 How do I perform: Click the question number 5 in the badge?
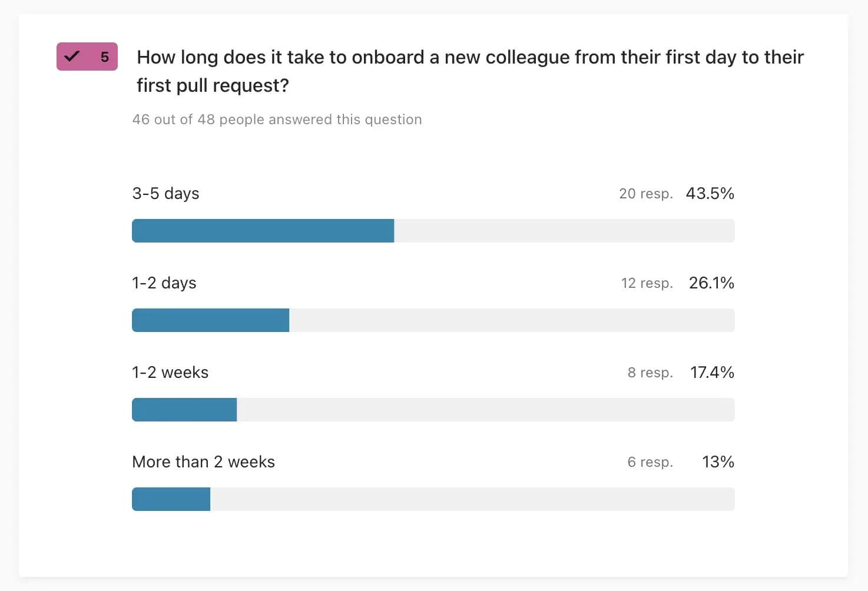(105, 57)
